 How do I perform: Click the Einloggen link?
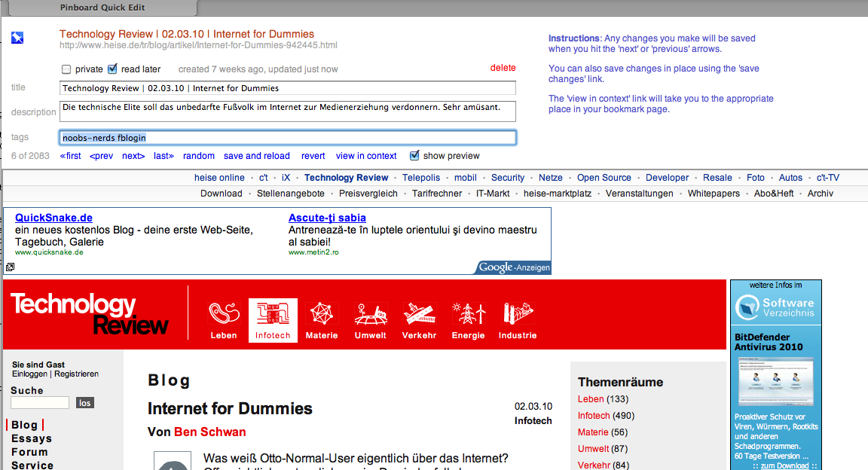pos(30,374)
